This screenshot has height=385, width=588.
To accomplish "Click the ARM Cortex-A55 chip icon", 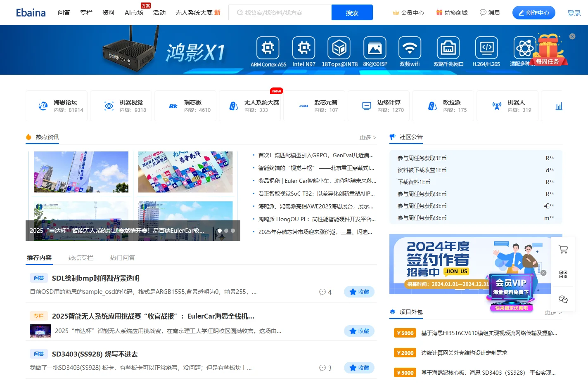I will tap(268, 48).
